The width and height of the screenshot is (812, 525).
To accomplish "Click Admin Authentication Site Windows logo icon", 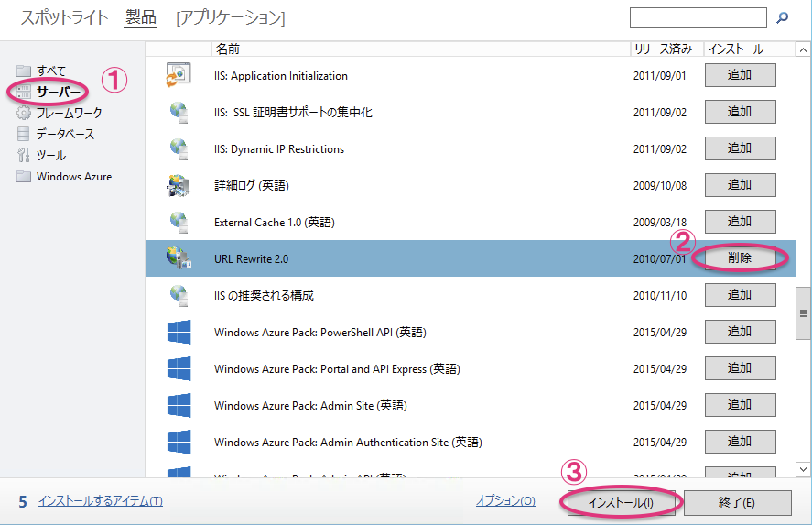I will pos(179,442).
